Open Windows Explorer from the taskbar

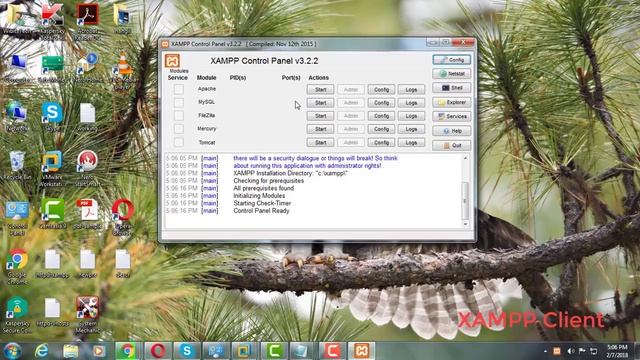[70, 351]
